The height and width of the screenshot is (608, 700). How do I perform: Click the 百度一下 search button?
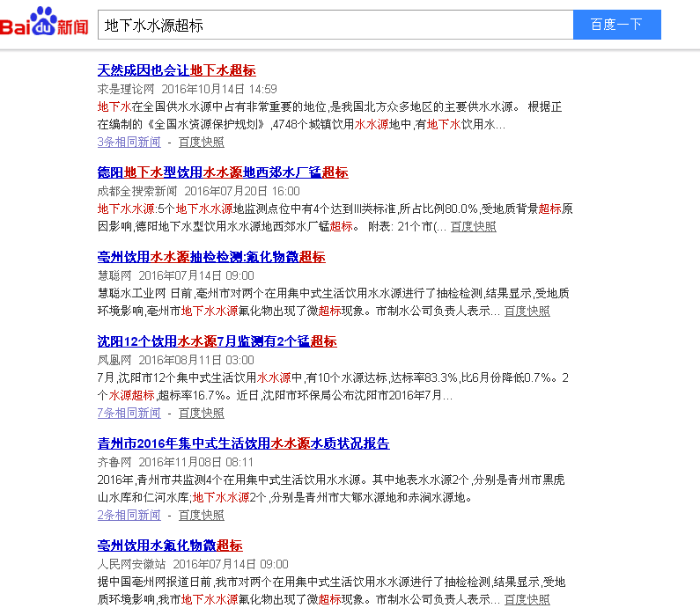[617, 25]
